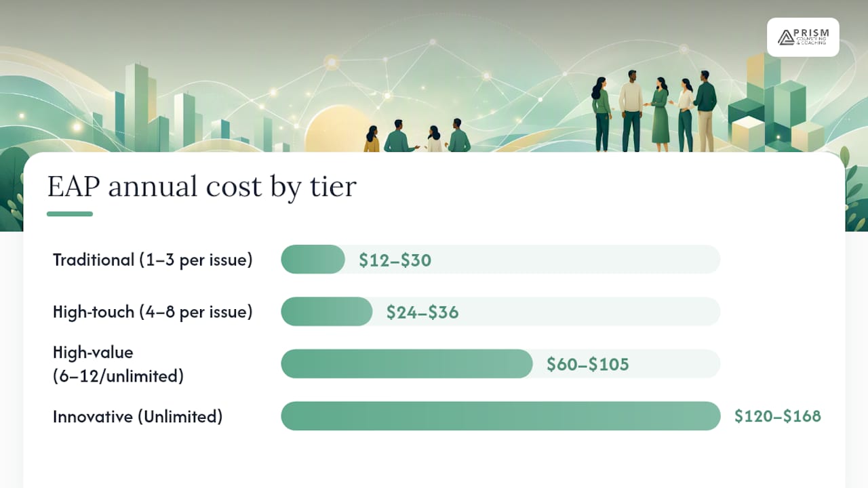868x488 pixels.
Task: Click the Prism triangle logo mark
Action: click(x=786, y=37)
